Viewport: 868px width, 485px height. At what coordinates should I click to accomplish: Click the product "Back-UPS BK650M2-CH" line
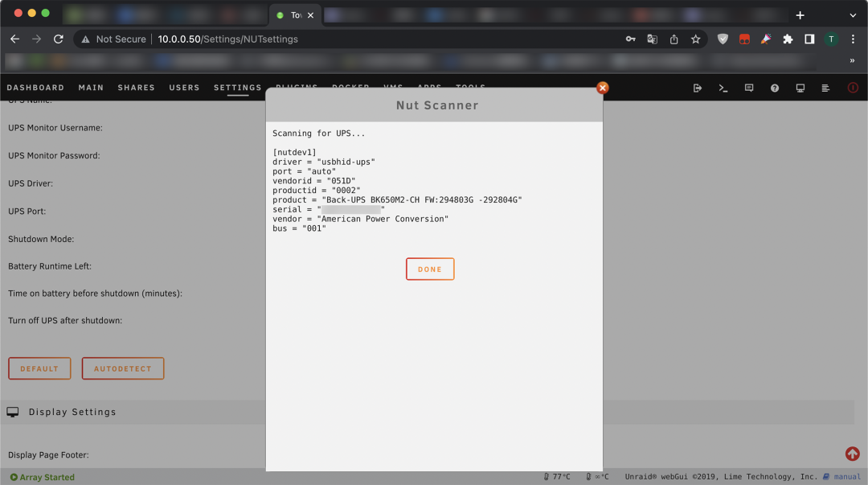(397, 199)
